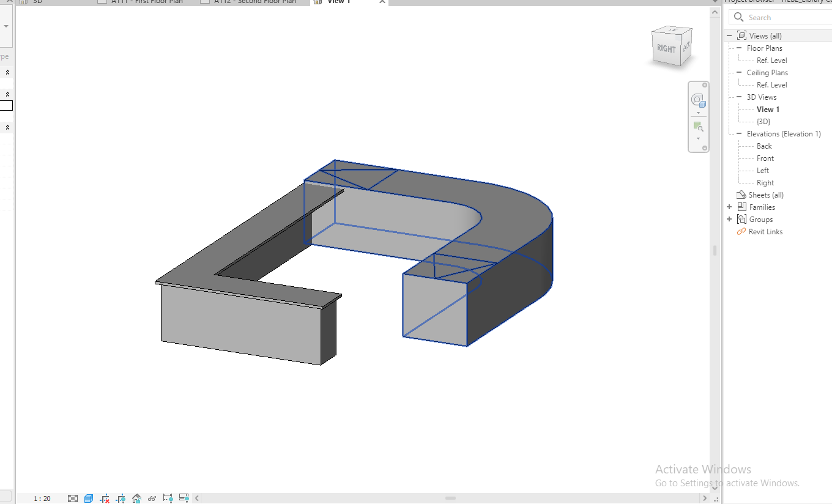The width and height of the screenshot is (832, 504).
Task: Click the Sheets (all) icon in browser
Action: [x=741, y=195]
